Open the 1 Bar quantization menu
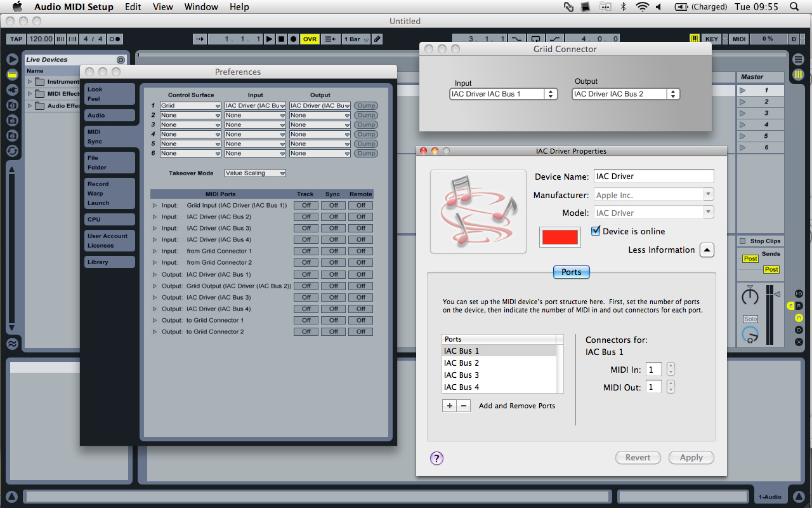This screenshot has height=508, width=812. coord(356,39)
